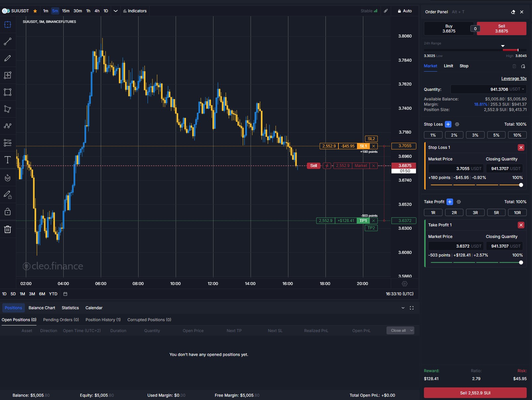Select the Text tool in left toolbar
Screen dimensions: 532x400
pyautogui.click(x=7, y=160)
